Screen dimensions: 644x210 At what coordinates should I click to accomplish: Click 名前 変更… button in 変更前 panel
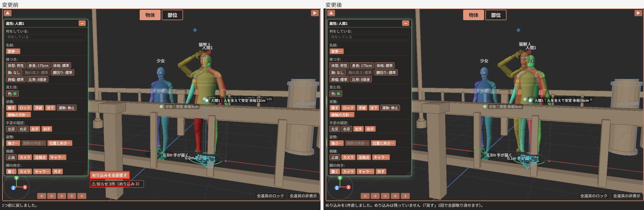(x=12, y=52)
